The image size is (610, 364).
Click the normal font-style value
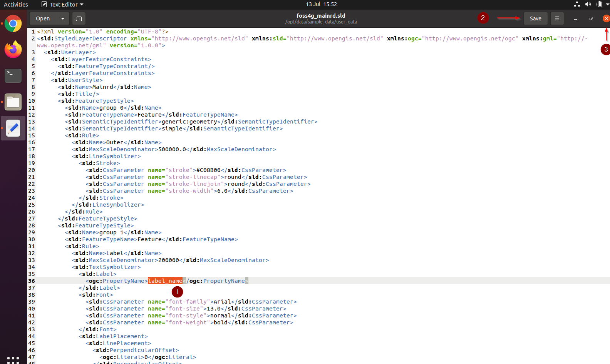(221, 316)
